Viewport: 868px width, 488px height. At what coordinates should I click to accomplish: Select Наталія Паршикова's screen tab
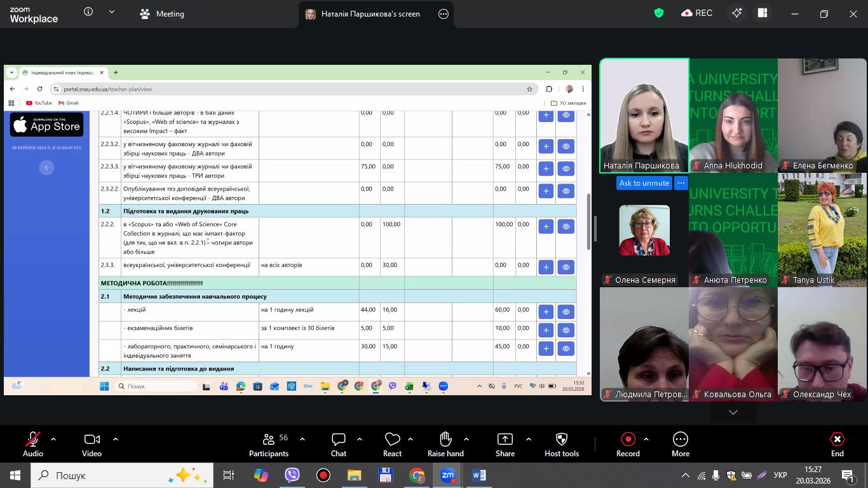(370, 14)
